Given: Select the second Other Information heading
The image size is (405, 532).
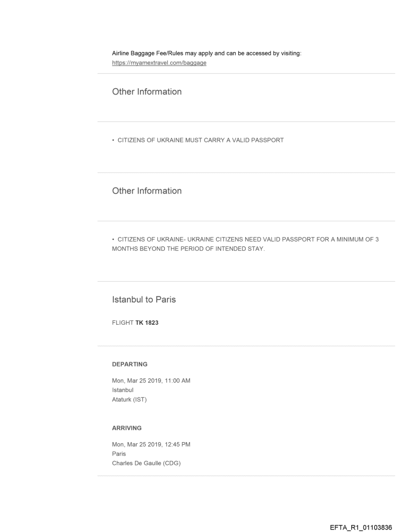Looking at the screenshot, I should click(x=147, y=191).
